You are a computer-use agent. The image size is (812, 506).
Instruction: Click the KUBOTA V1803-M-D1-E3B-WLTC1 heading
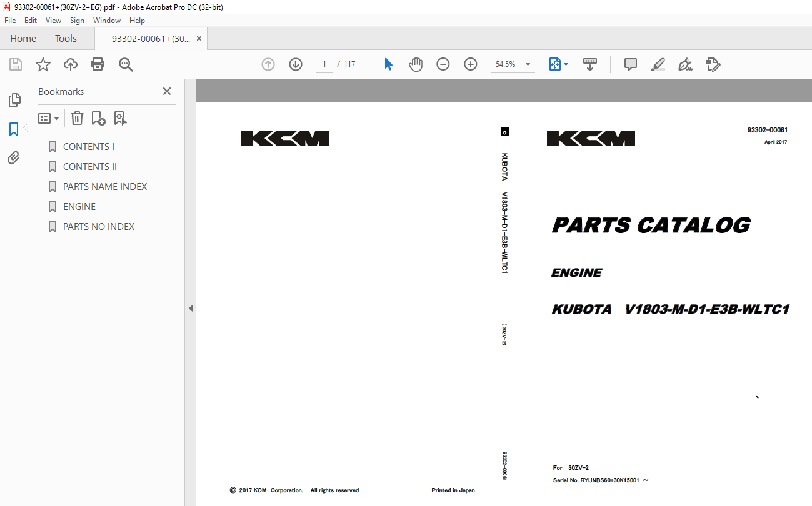tap(670, 309)
